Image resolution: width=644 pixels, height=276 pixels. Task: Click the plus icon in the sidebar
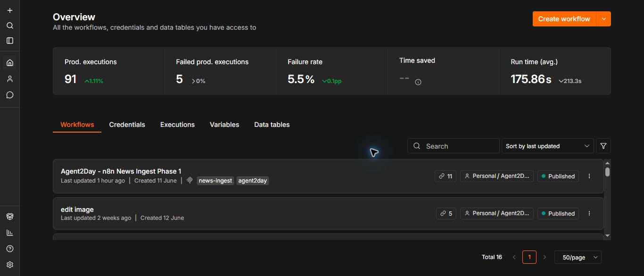tap(10, 10)
